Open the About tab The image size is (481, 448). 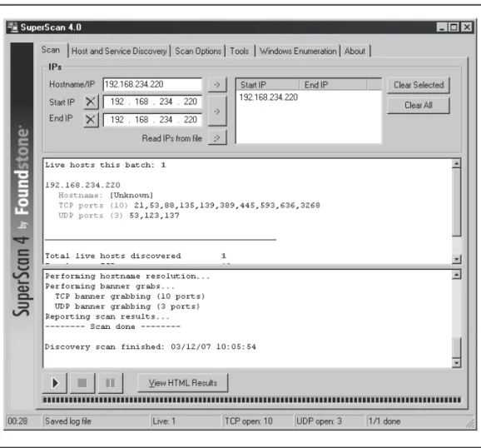coord(355,51)
